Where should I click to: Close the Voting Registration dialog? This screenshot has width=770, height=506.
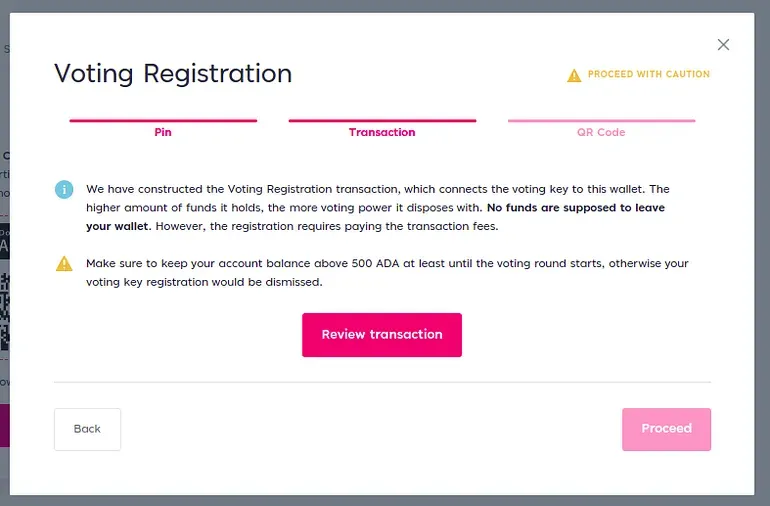pos(723,45)
